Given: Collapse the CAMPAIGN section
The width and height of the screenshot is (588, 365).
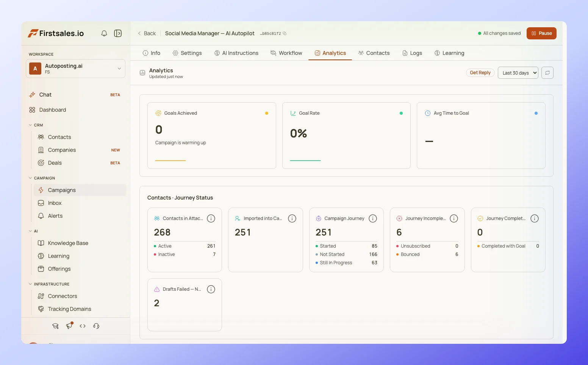Looking at the screenshot, I should 42,178.
